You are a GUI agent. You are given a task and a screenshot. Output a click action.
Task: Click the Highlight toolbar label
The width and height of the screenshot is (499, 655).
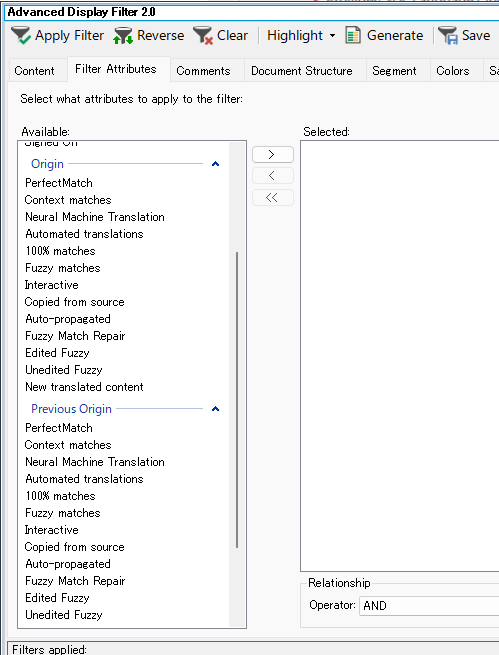click(295, 36)
